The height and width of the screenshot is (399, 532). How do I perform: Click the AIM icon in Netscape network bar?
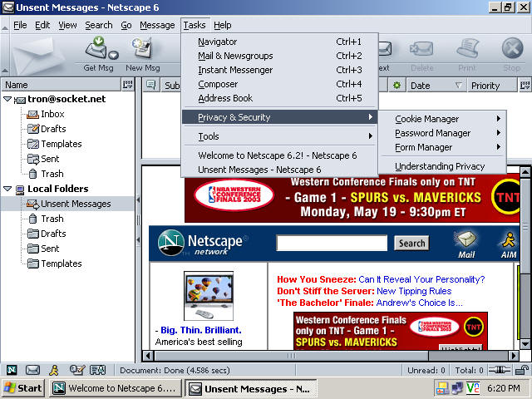(509, 244)
